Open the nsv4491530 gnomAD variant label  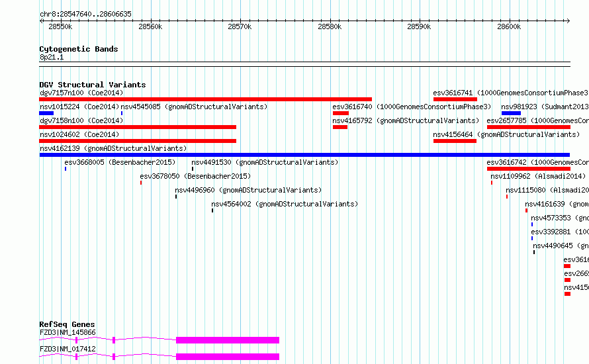265,162
